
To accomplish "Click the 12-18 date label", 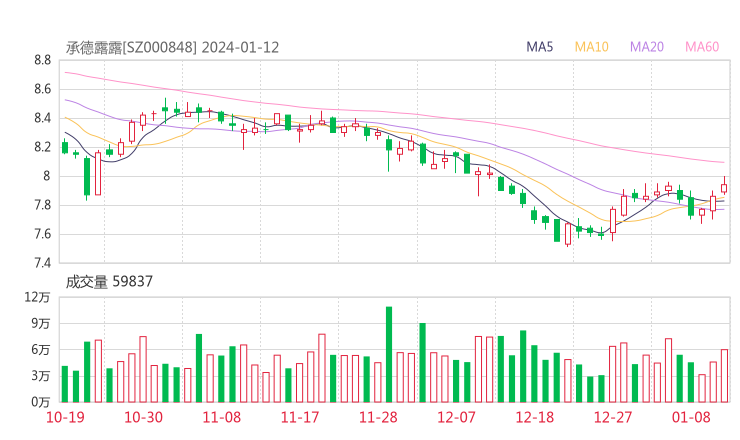I will coord(534,417).
